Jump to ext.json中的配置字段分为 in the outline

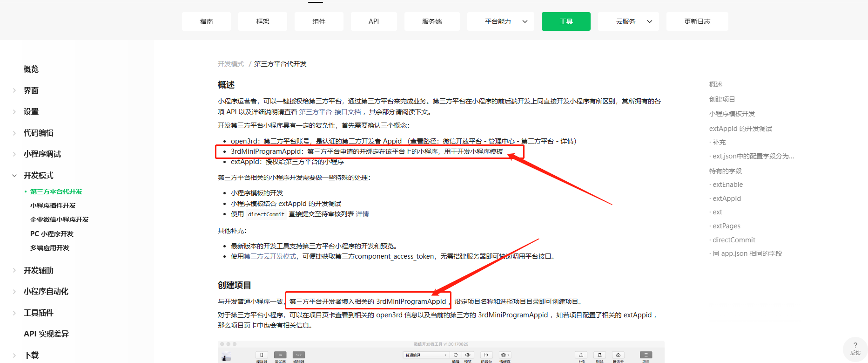coord(753,156)
